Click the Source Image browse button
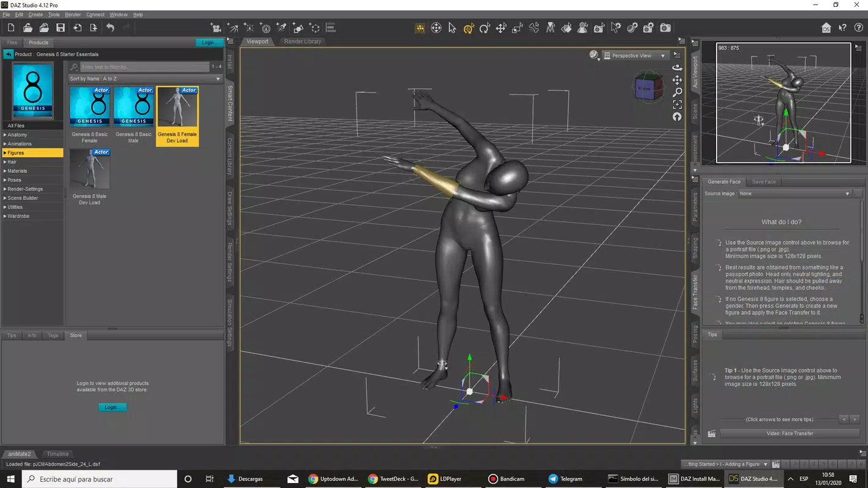The height and width of the screenshot is (488, 868). click(x=858, y=193)
